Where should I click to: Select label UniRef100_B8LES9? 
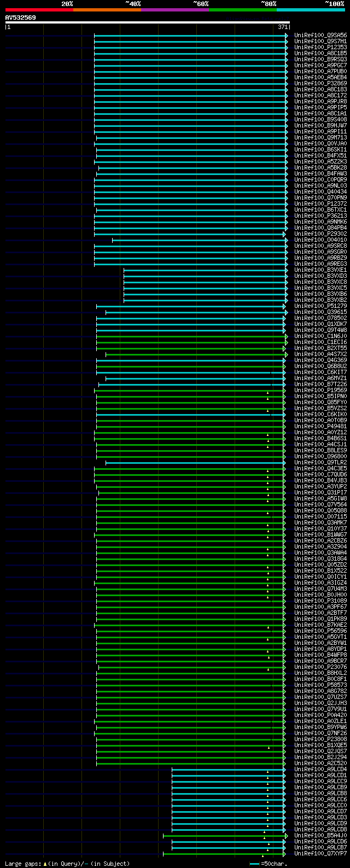pyautogui.click(x=320, y=450)
